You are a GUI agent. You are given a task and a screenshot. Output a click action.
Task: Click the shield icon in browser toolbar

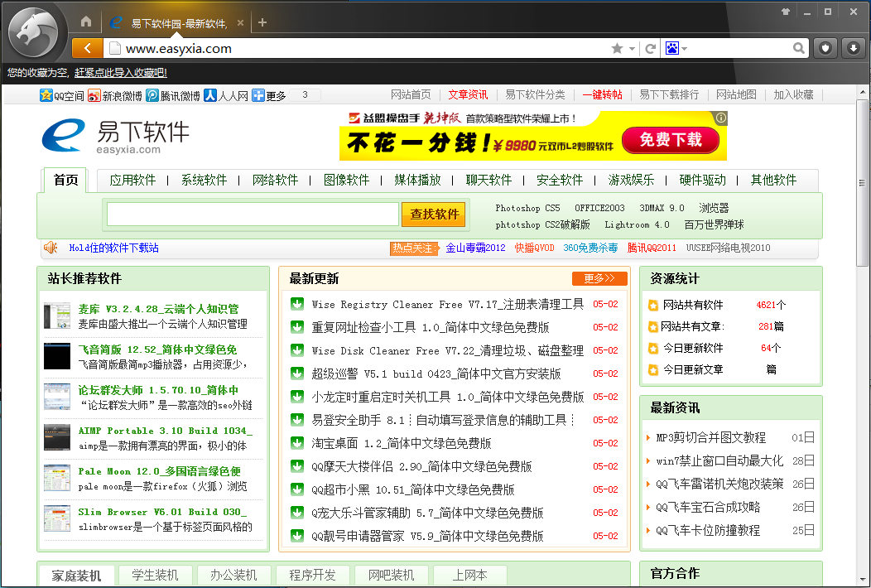[825, 48]
